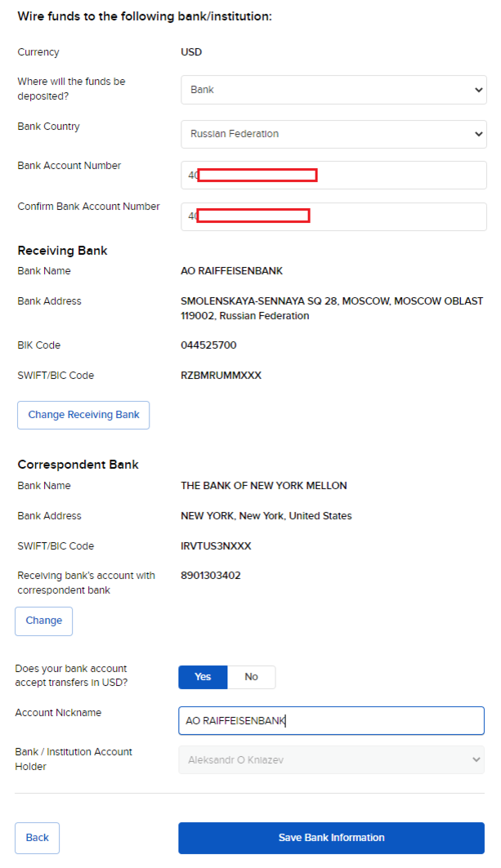
Task: Select the Account Nickname text field
Action: pyautogui.click(x=331, y=720)
